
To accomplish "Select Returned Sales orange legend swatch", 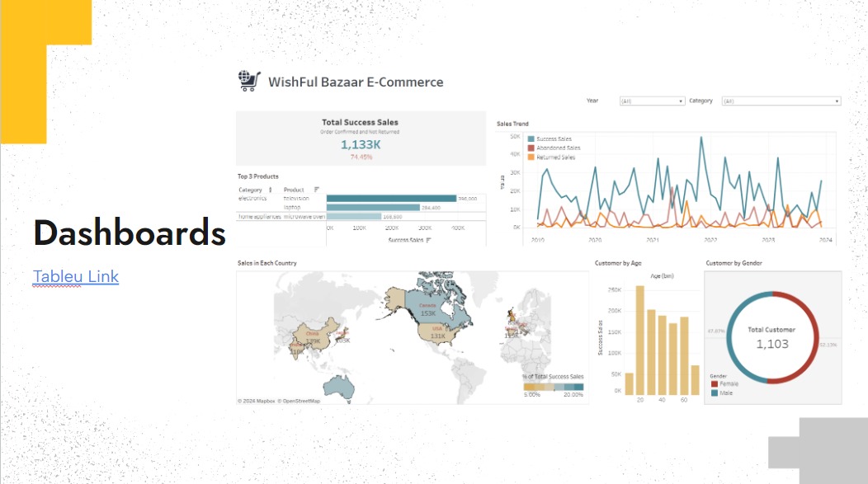I will tap(531, 157).
